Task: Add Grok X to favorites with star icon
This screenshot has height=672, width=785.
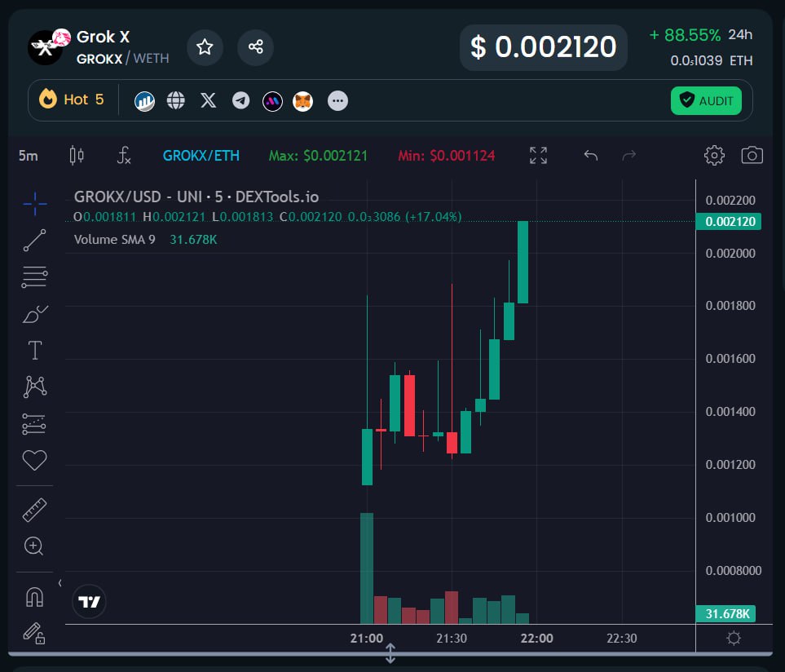Action: pos(205,47)
